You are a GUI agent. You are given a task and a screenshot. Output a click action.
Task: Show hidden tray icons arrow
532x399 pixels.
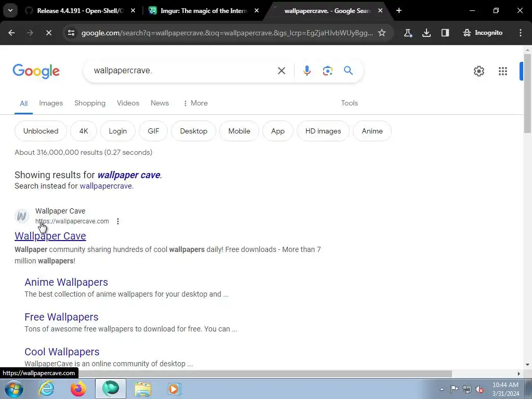[x=442, y=389]
